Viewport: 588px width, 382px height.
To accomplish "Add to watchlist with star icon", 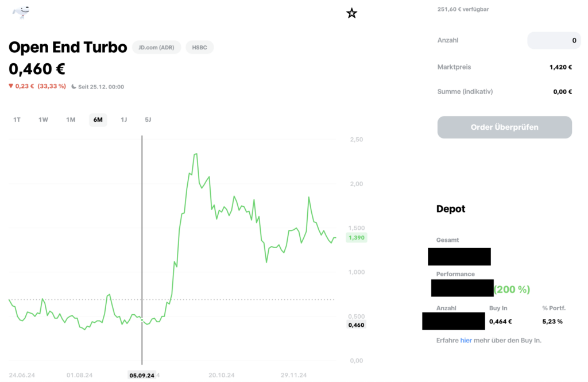I will [352, 13].
